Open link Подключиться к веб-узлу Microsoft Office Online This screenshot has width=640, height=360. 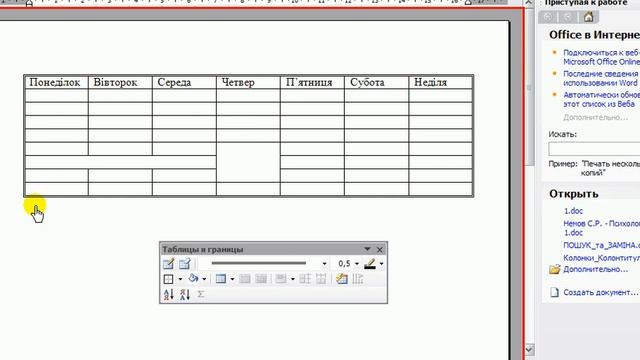[x=602, y=57]
